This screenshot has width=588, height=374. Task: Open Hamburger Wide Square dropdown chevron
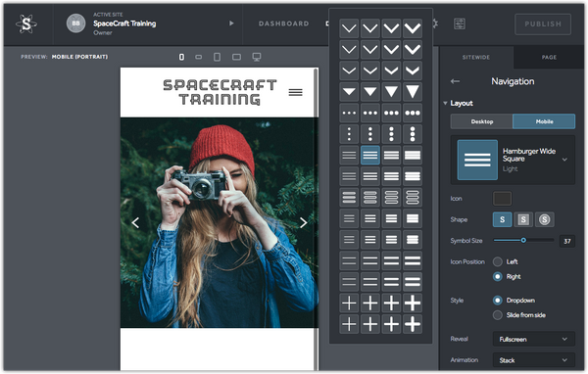tap(564, 160)
